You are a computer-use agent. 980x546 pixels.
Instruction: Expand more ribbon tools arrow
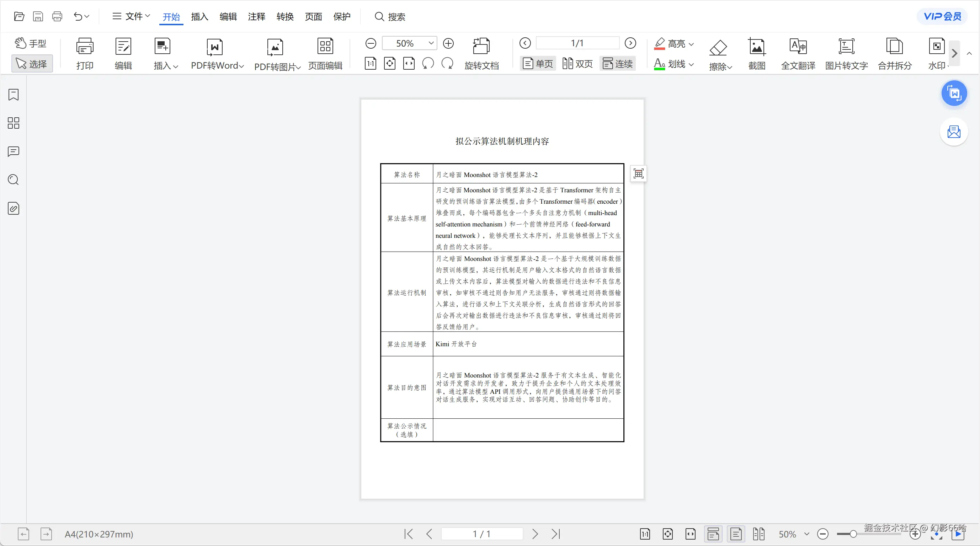(954, 54)
